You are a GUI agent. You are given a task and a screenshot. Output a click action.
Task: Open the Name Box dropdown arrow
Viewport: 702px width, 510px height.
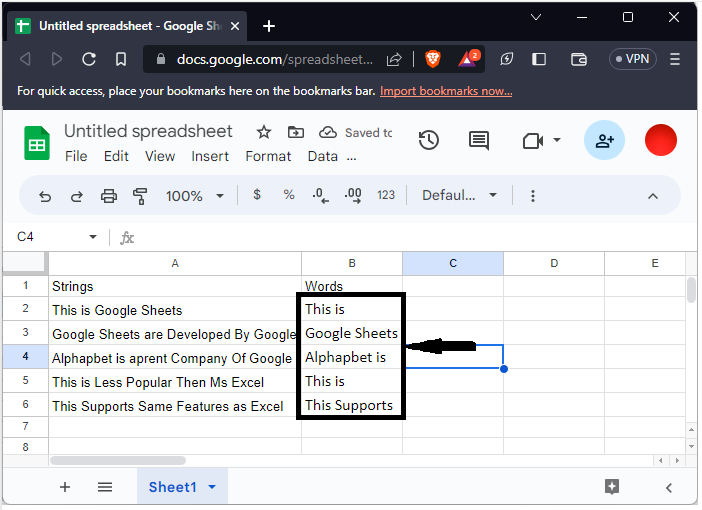pos(93,237)
